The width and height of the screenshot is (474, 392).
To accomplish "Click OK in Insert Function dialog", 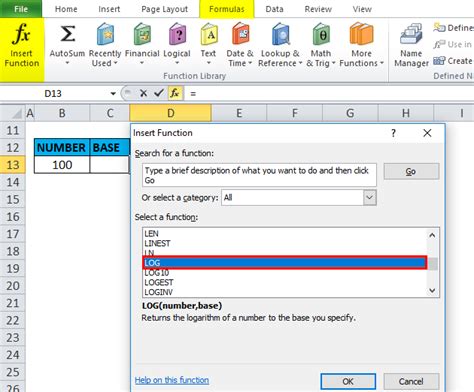I will (x=348, y=381).
